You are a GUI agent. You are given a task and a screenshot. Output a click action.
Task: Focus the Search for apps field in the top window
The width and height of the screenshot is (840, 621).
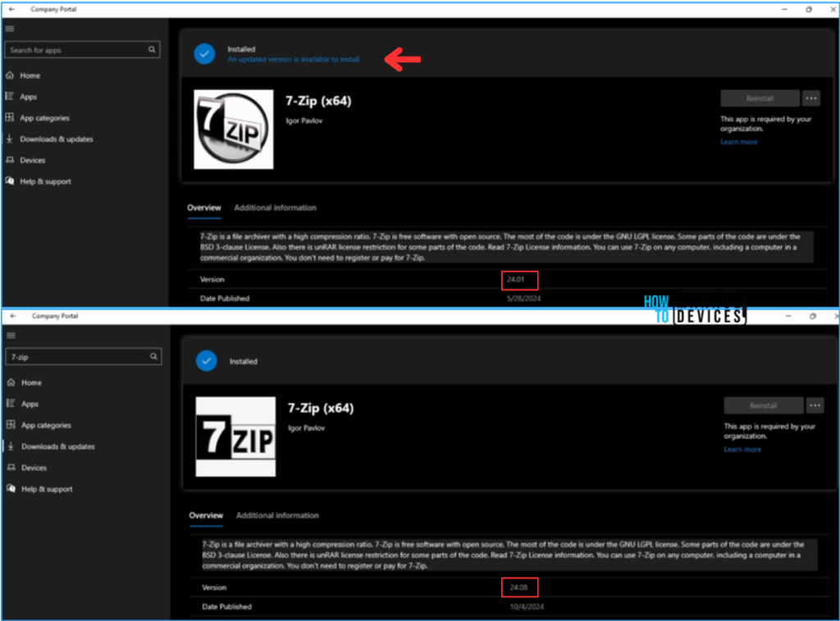coord(82,50)
